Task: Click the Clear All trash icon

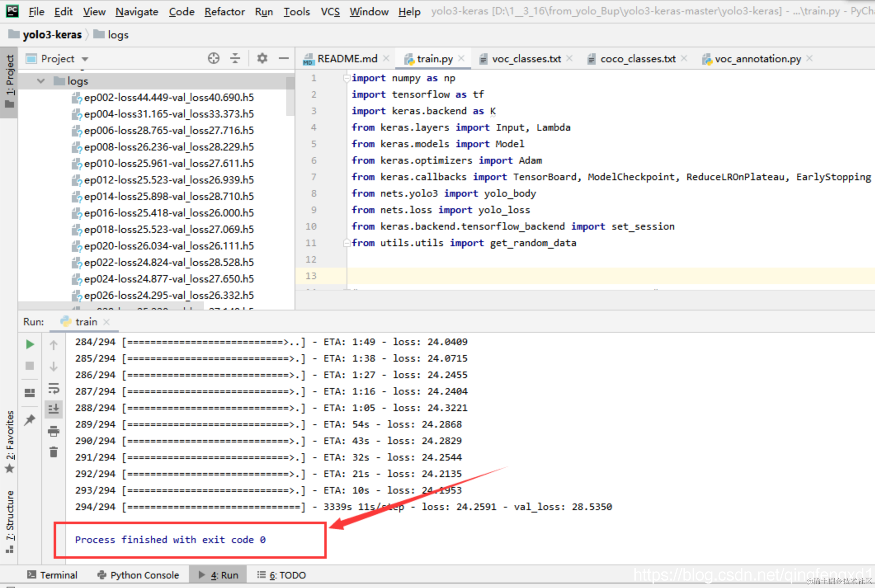Action: click(x=54, y=452)
